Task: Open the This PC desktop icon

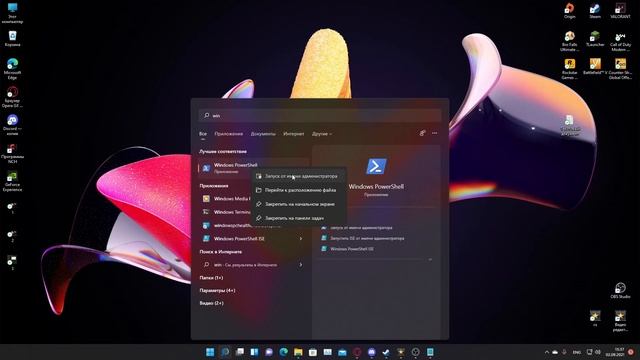Action: point(12,13)
